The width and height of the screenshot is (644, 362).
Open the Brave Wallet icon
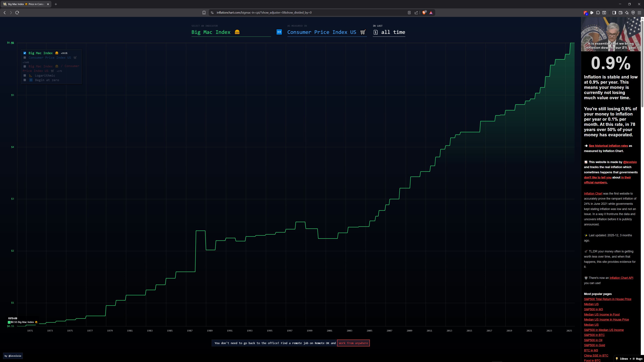click(621, 13)
